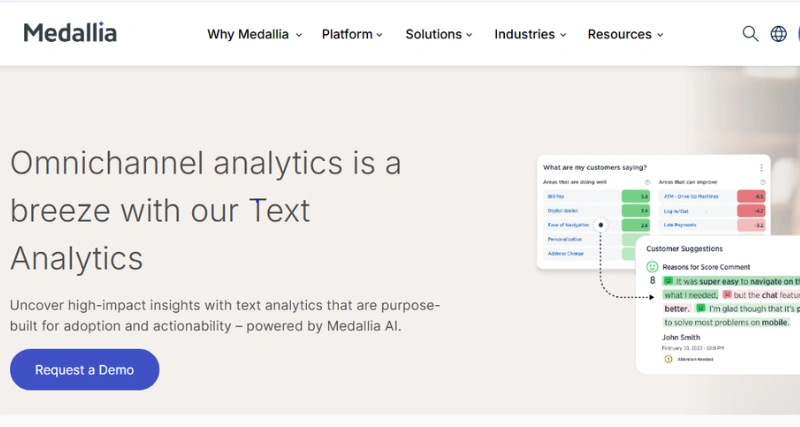
Task: Click the yellow Attention Needed warning icon
Action: click(668, 359)
